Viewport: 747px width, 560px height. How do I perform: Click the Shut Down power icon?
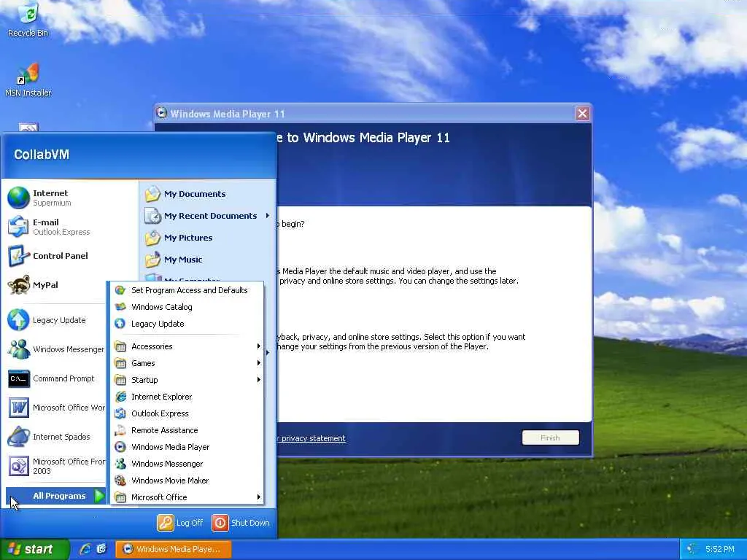pyautogui.click(x=220, y=522)
